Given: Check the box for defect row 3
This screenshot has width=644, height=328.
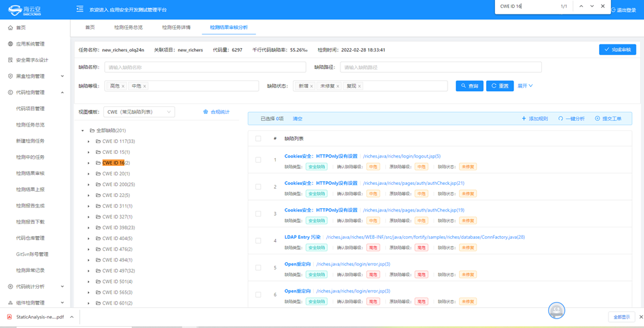Looking at the screenshot, I should click(258, 213).
